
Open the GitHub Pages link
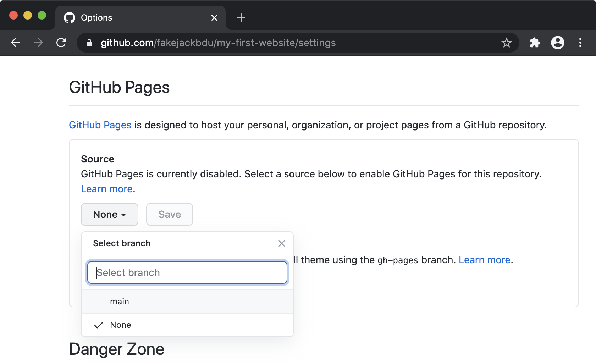click(100, 125)
